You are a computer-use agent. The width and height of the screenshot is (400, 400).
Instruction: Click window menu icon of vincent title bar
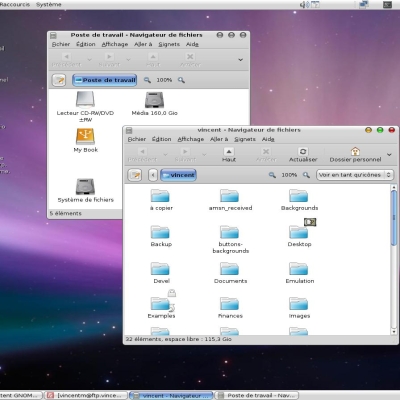coord(129,130)
